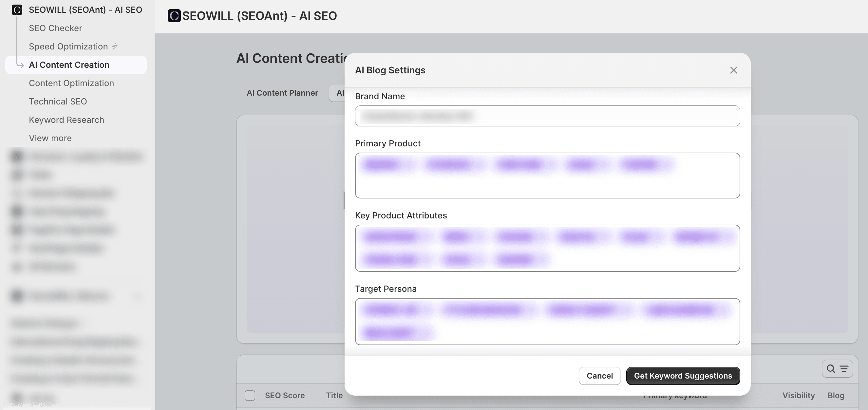Go to Content Optimization
Screen dimensions: 868x410
click(71, 83)
